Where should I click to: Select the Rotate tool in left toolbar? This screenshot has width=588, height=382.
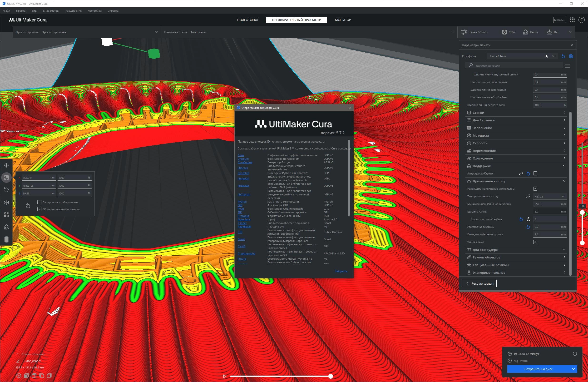6,190
